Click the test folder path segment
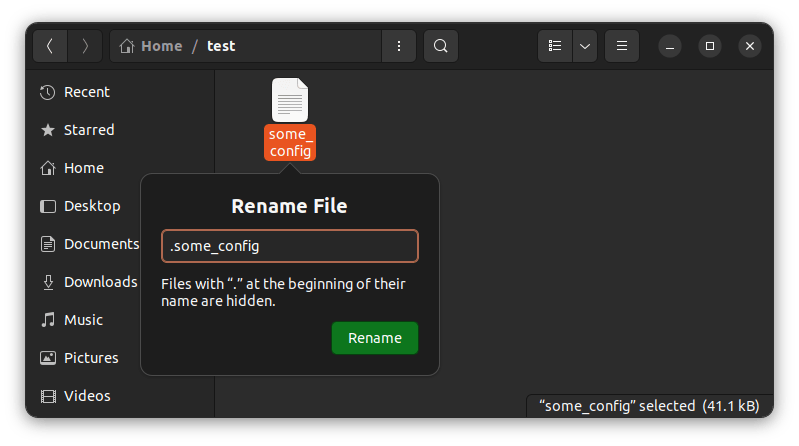The image size is (799, 446). click(221, 46)
